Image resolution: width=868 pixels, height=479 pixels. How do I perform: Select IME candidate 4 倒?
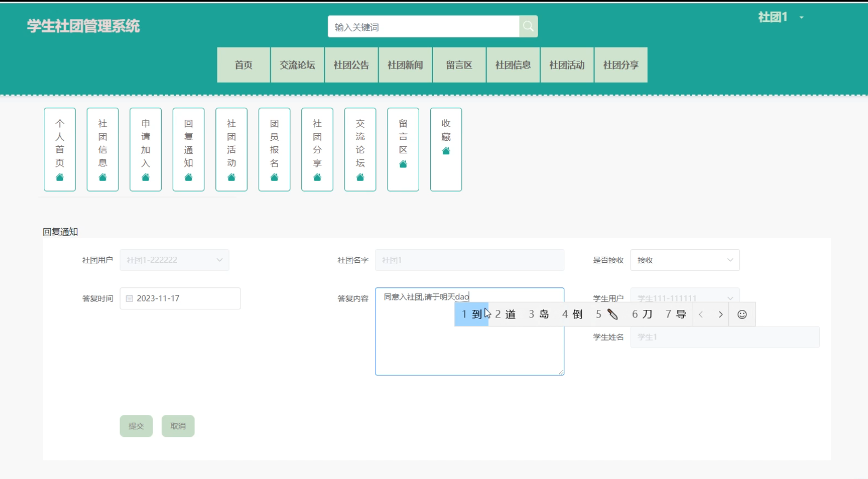click(572, 314)
